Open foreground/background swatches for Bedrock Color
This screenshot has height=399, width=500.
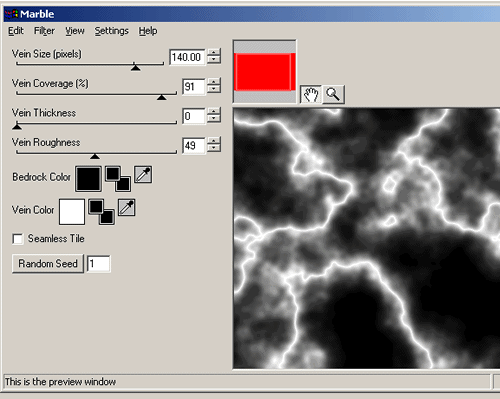click(x=118, y=179)
